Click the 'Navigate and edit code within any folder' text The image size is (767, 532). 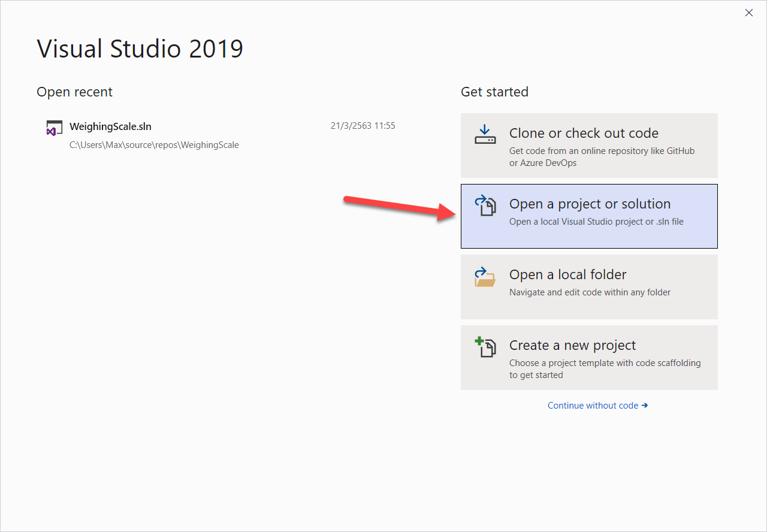[590, 292]
